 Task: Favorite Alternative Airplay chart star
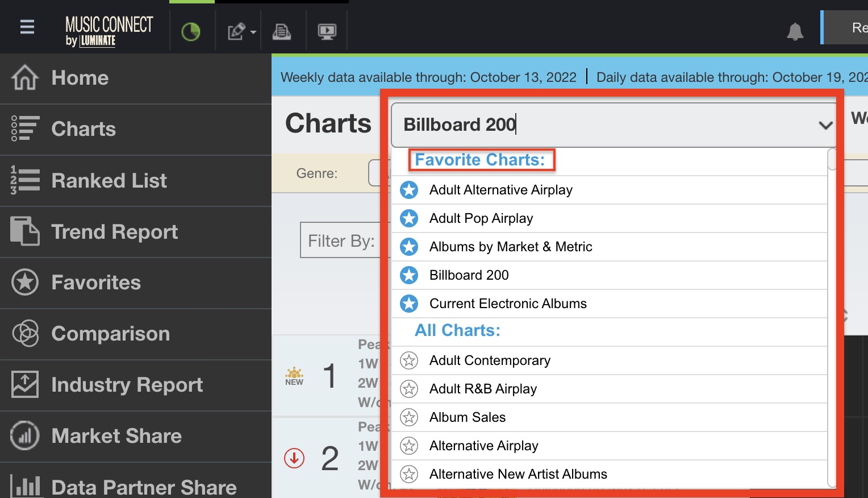[x=409, y=446]
